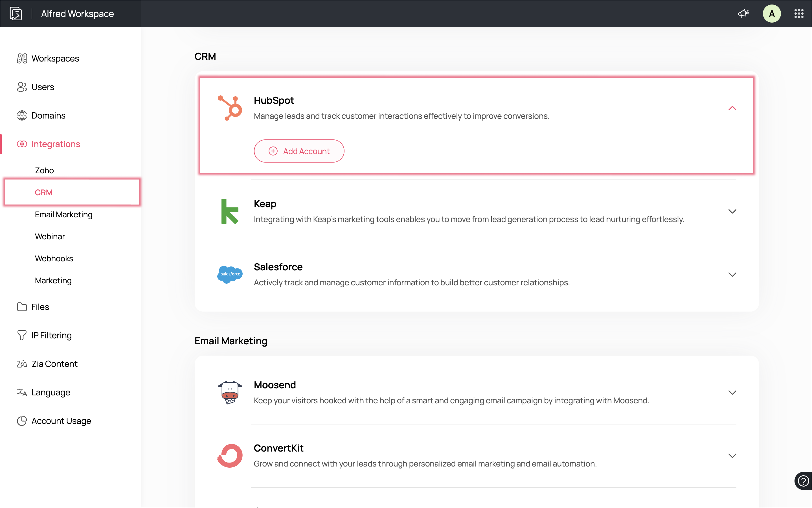This screenshot has height=508, width=812.
Task: Expand the Salesforce integration chevron
Action: tap(732, 275)
